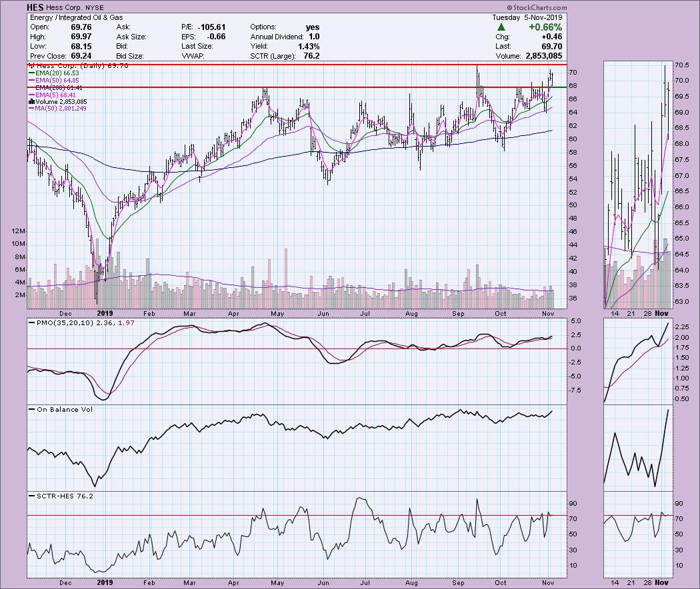Click the 63.0 price label on zoom panel

pos(682,302)
